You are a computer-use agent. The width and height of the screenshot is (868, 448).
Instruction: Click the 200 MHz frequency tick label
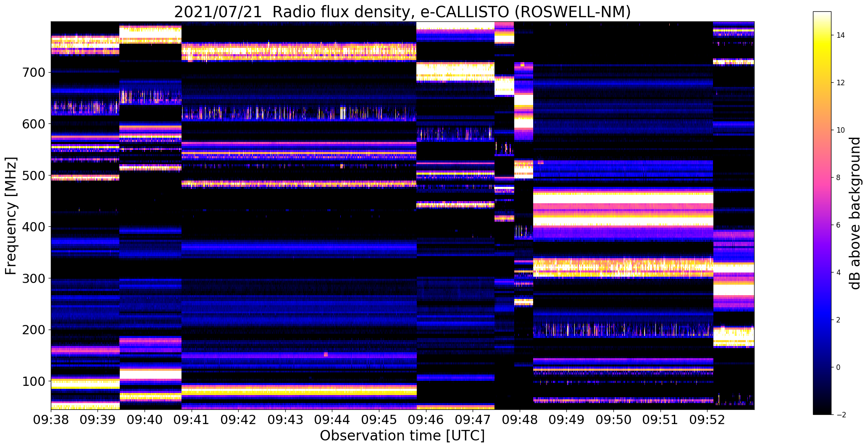[33, 330]
